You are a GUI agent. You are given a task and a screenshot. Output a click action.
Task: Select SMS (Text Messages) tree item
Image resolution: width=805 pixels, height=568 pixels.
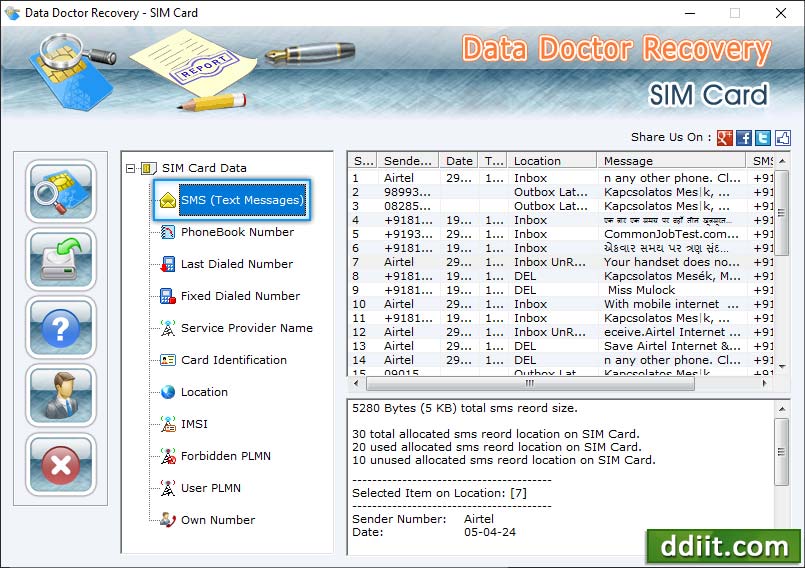[242, 200]
